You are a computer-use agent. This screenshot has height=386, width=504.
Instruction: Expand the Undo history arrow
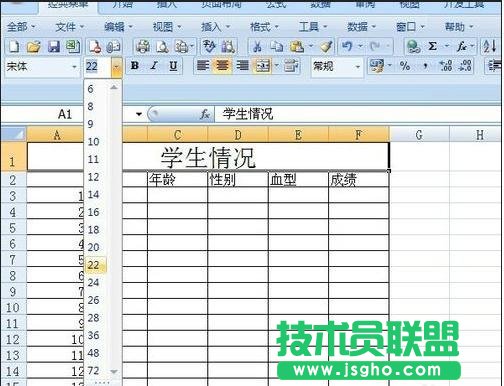[x=360, y=46]
